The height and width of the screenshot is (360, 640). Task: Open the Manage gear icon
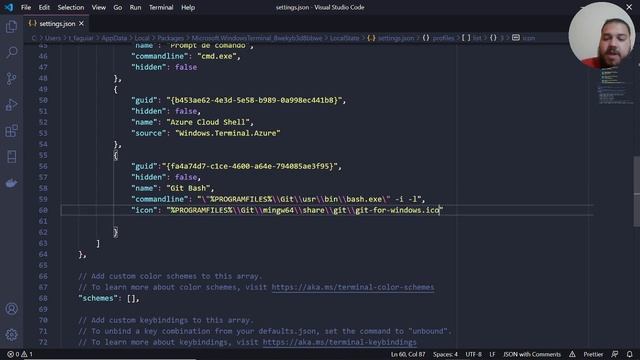coord(11,335)
